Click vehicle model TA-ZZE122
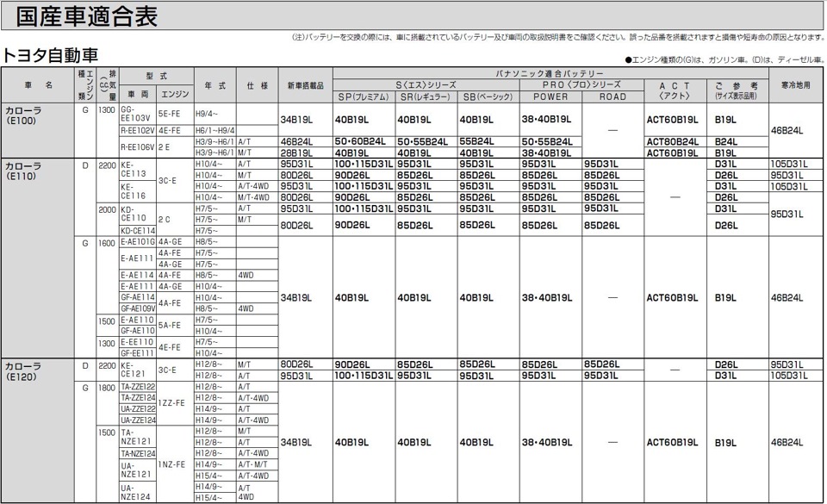Viewport: 827px width, 504px height. tap(138, 387)
